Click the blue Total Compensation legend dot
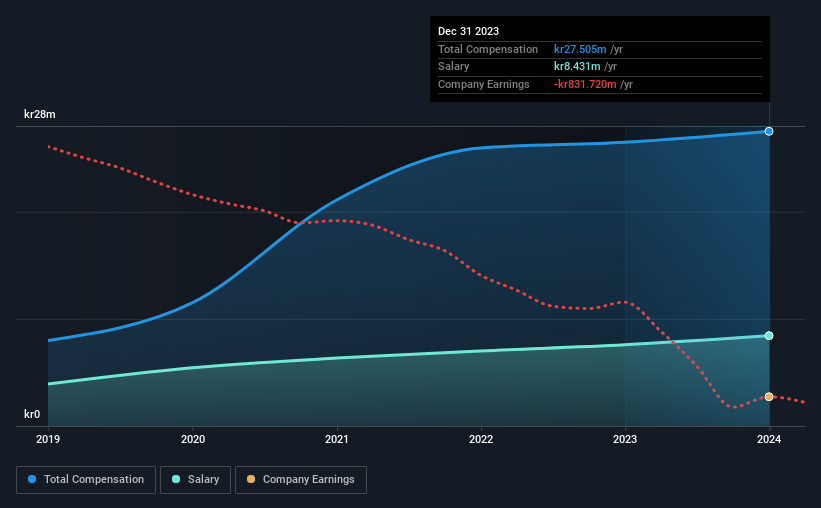Viewport: 821px width, 508px height. point(32,479)
